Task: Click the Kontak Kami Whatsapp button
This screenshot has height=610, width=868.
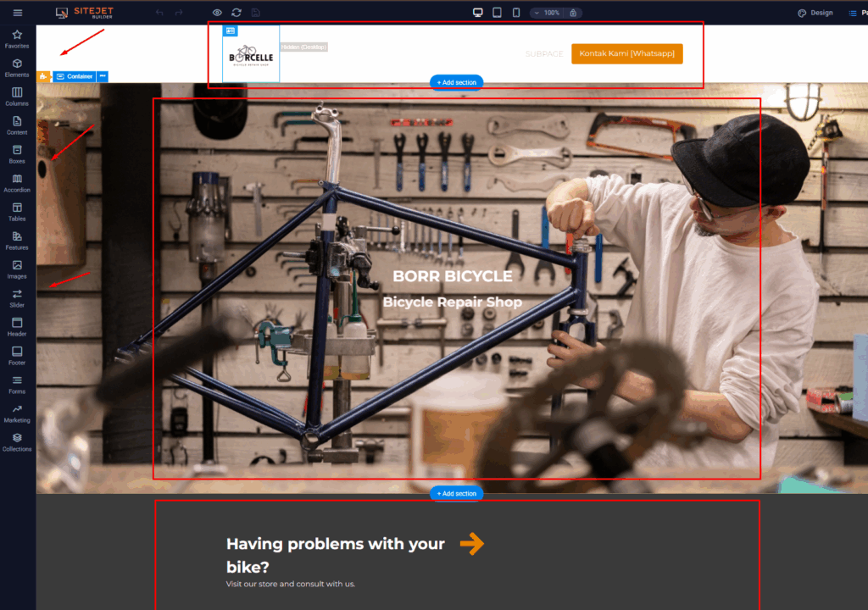Action: (626, 53)
